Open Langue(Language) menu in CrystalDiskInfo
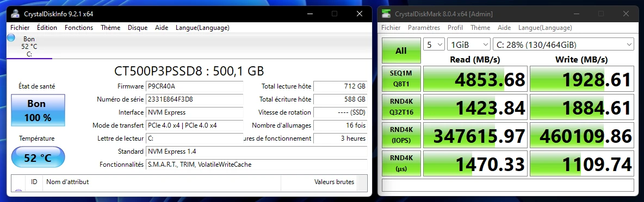 tap(202, 28)
